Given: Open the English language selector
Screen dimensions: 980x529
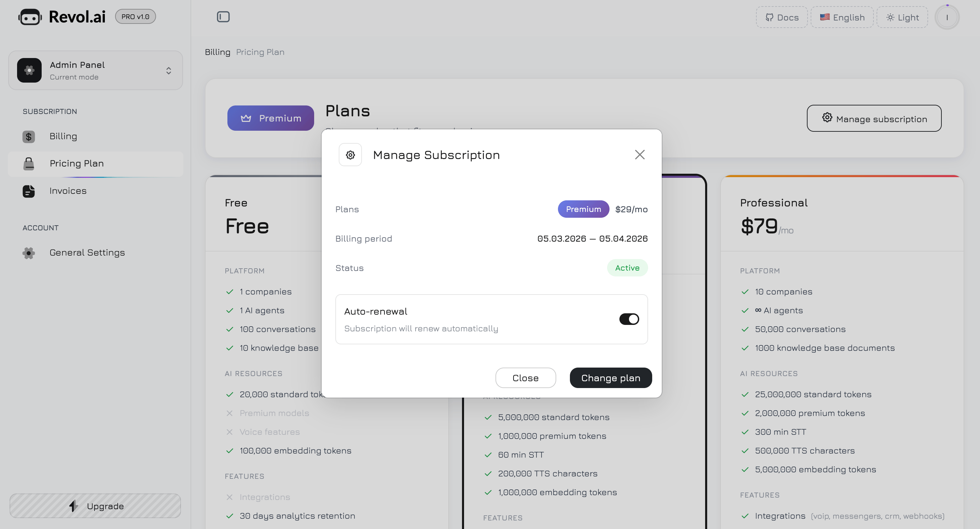Looking at the screenshot, I should (842, 17).
